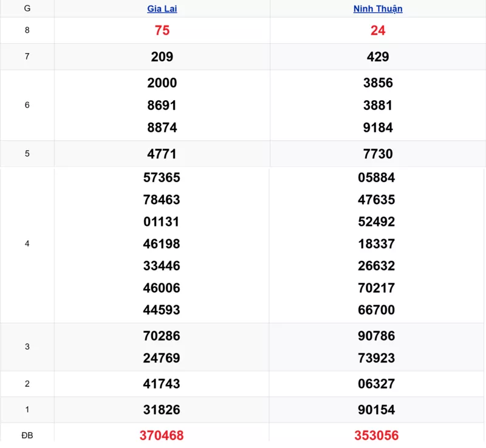Select Ninh Thuận prize 7 result 429
This screenshot has width=486, height=448.
point(378,56)
